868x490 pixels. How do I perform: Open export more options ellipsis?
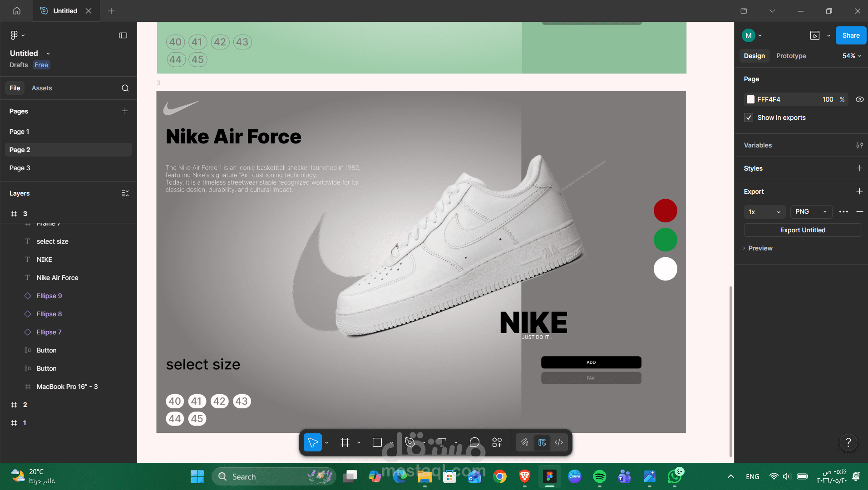(x=843, y=212)
